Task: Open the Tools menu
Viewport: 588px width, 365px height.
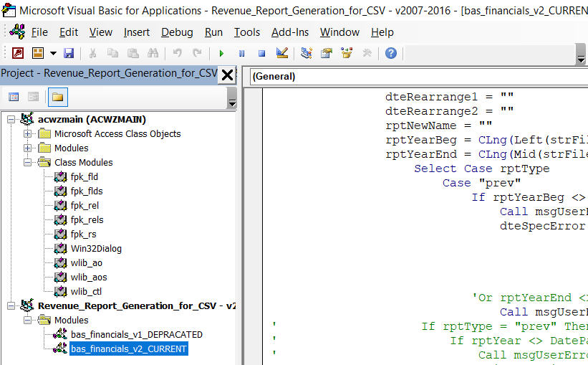Action: pyautogui.click(x=247, y=32)
